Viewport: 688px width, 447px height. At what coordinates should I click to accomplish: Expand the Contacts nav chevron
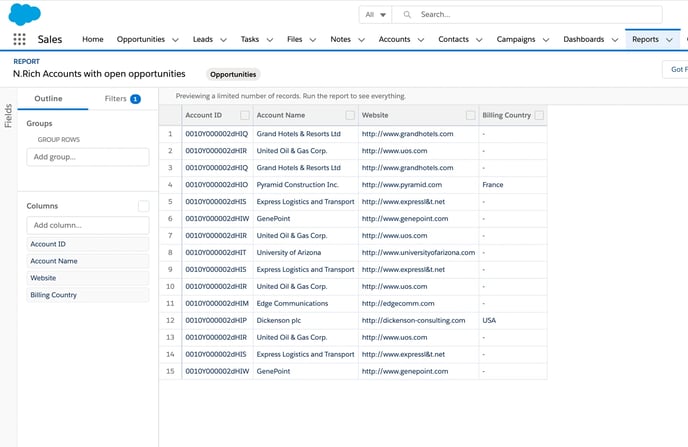tap(479, 39)
